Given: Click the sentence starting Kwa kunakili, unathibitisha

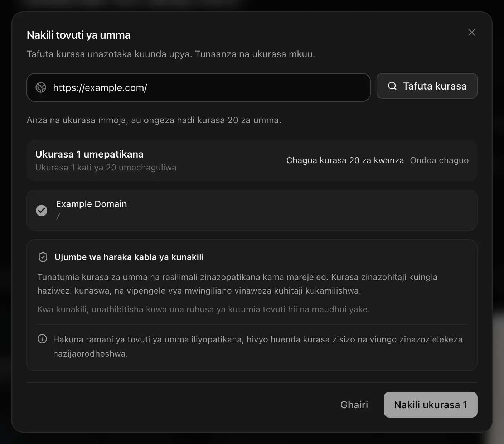Looking at the screenshot, I should (204, 309).
